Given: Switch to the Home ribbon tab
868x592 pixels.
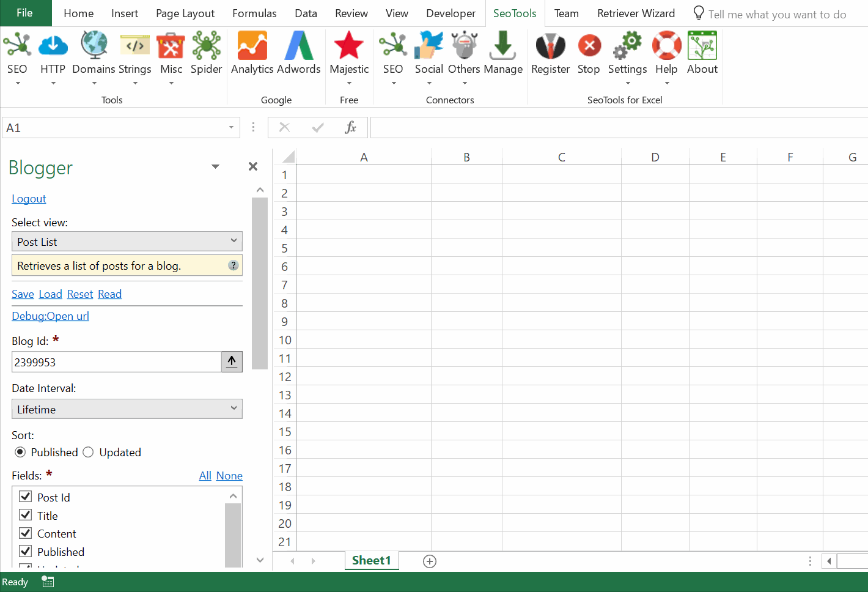Looking at the screenshot, I should click(79, 13).
